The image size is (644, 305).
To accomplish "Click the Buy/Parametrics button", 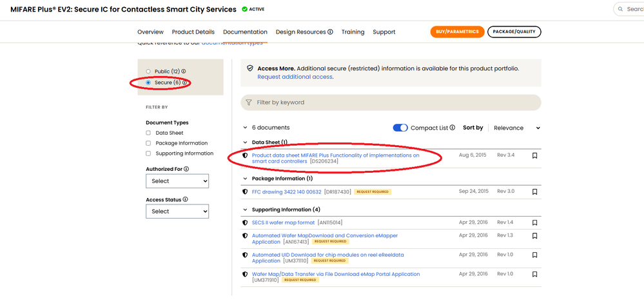I will 457,32.
